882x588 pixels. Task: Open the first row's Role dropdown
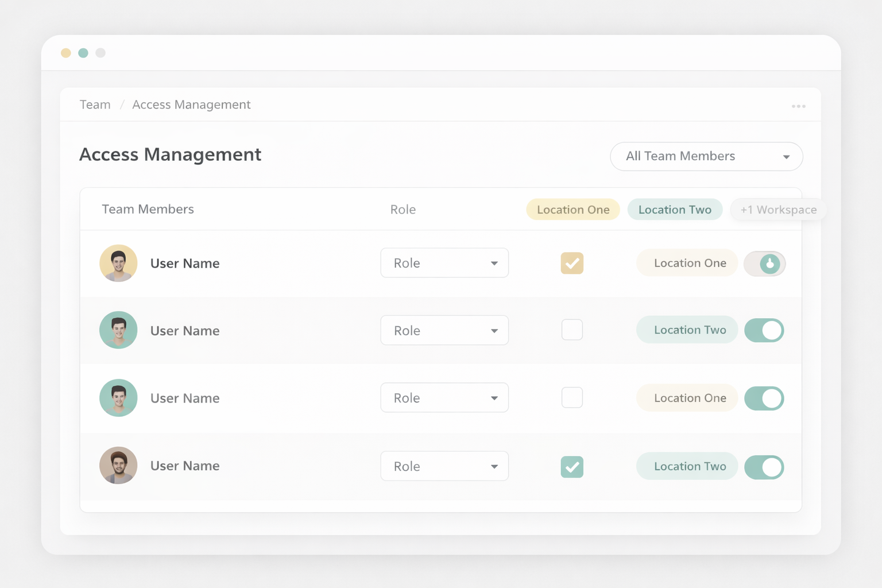pyautogui.click(x=444, y=262)
